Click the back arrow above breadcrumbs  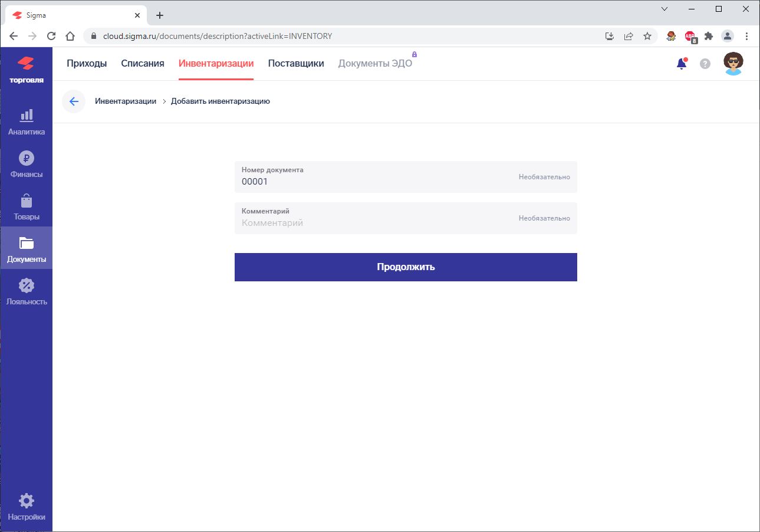pyautogui.click(x=73, y=101)
